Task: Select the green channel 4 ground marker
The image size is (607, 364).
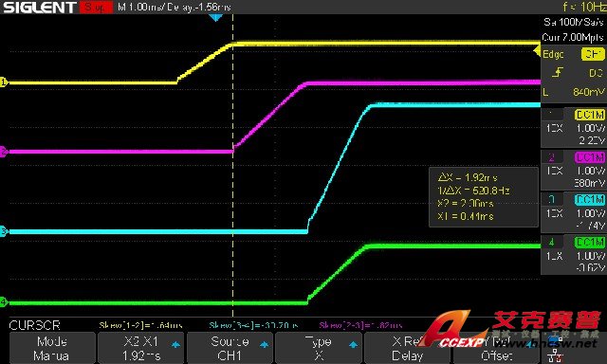Action: tap(4, 301)
